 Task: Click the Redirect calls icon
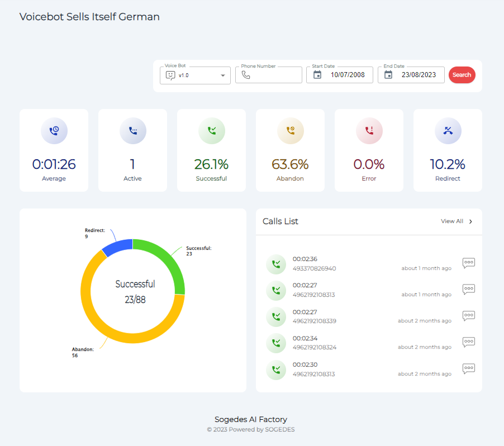click(x=448, y=131)
